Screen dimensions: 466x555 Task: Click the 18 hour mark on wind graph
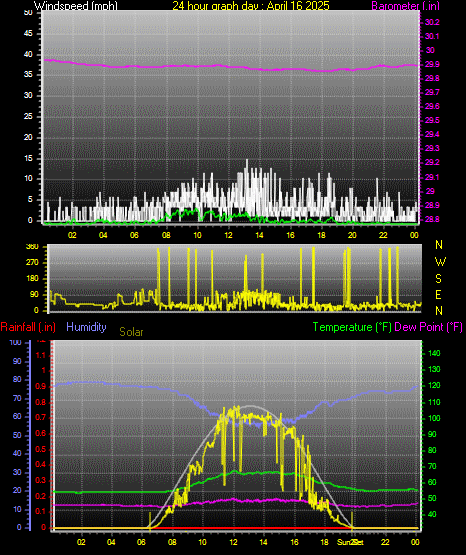pos(322,235)
